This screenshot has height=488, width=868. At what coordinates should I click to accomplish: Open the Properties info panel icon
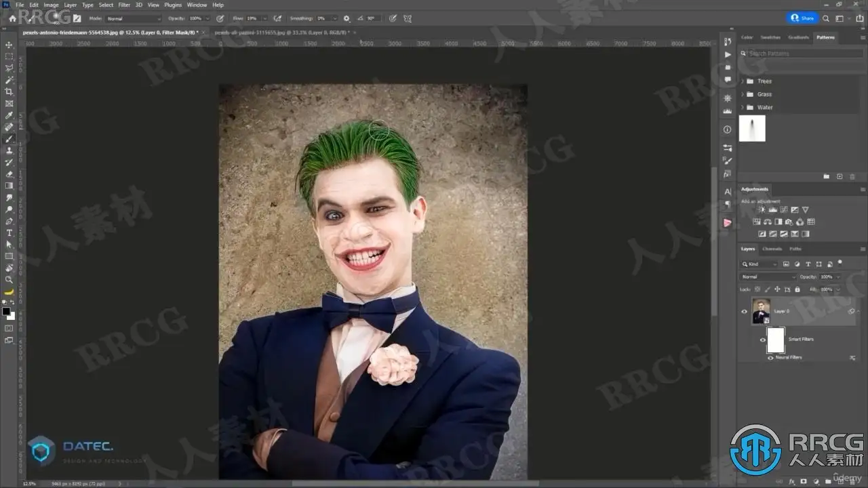[x=728, y=129]
